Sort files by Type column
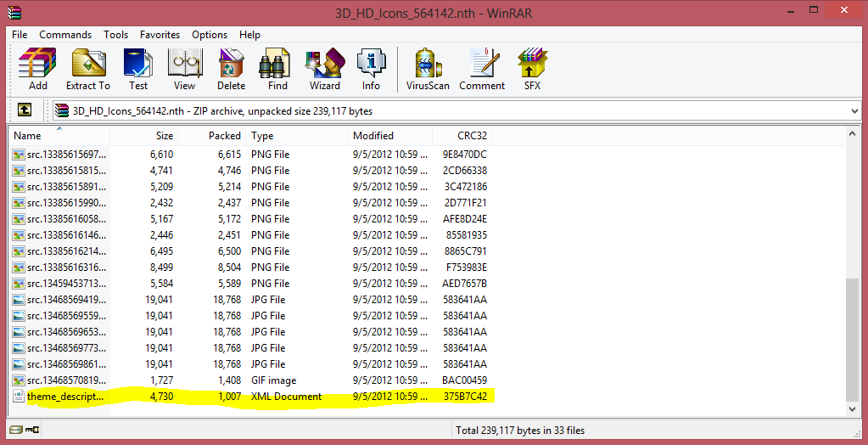The height and width of the screenshot is (445, 868). (x=297, y=135)
